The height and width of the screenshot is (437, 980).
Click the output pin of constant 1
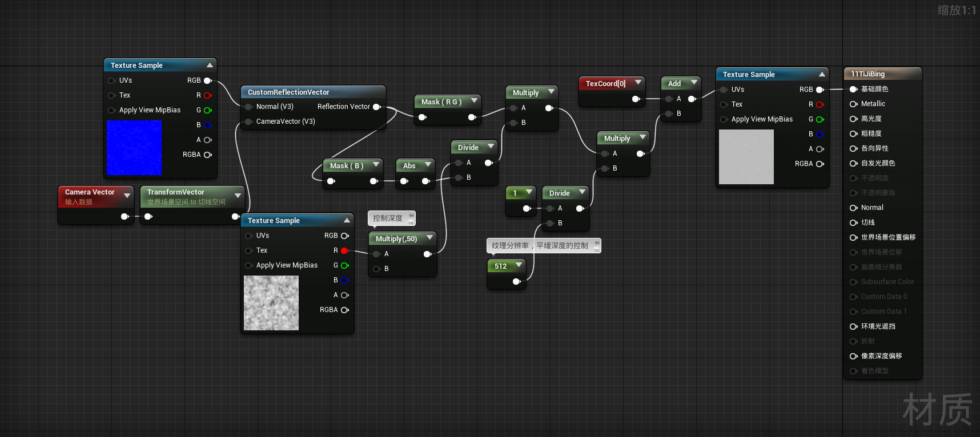tap(527, 208)
